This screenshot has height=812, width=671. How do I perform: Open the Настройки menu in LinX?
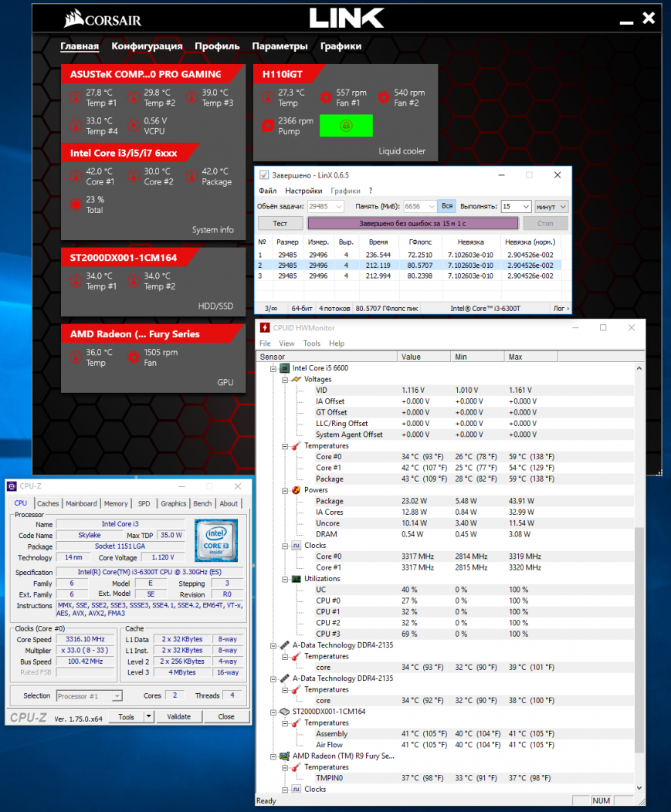(303, 191)
